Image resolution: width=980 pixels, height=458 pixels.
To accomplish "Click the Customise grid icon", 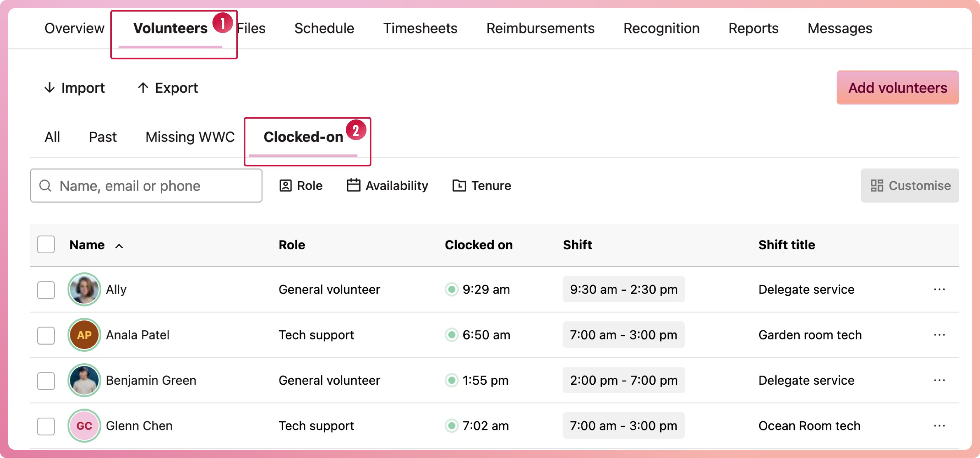I will pyautogui.click(x=877, y=186).
